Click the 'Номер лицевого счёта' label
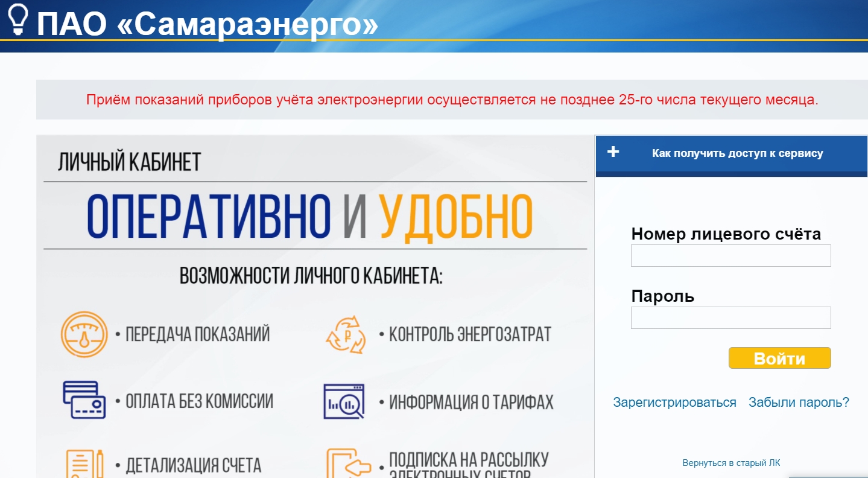Image resolution: width=868 pixels, height=478 pixels. [726, 234]
